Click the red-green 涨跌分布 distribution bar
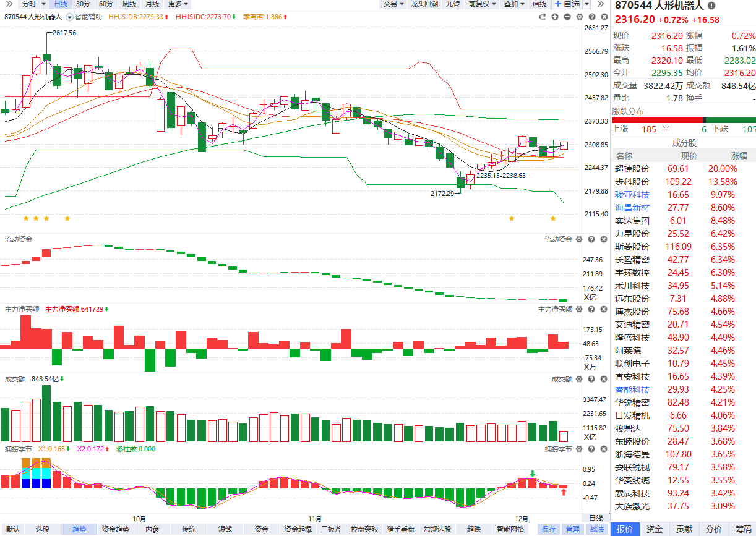756x536 pixels. point(684,120)
